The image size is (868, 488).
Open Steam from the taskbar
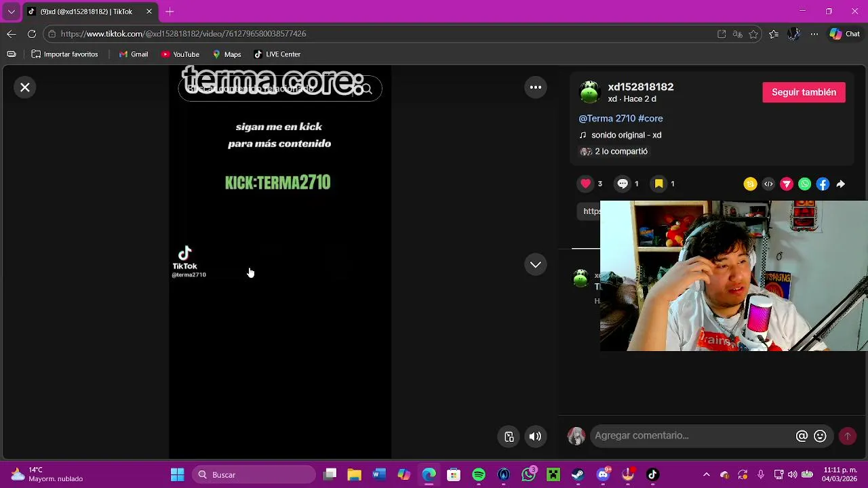coord(578,475)
